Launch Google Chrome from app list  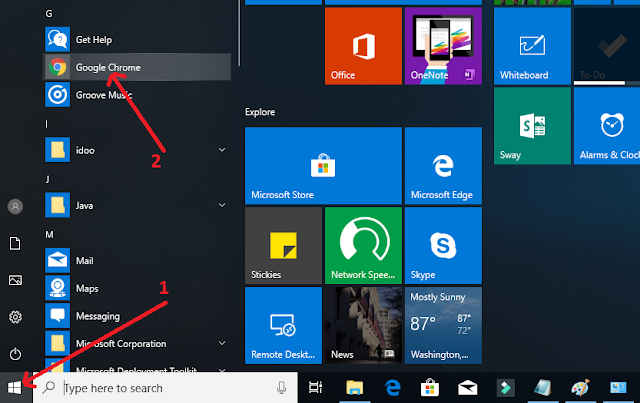click(137, 67)
